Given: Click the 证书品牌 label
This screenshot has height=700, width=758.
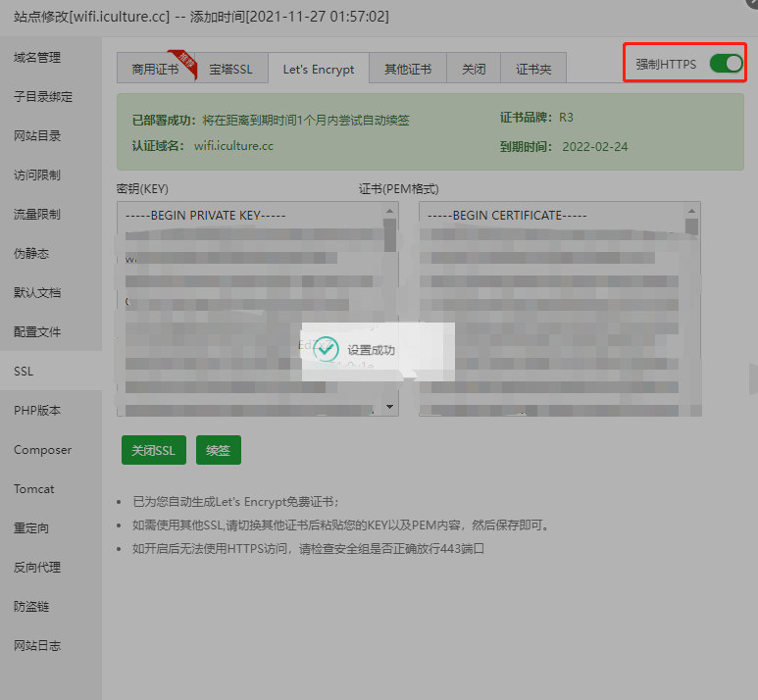Looking at the screenshot, I should click(x=526, y=118).
